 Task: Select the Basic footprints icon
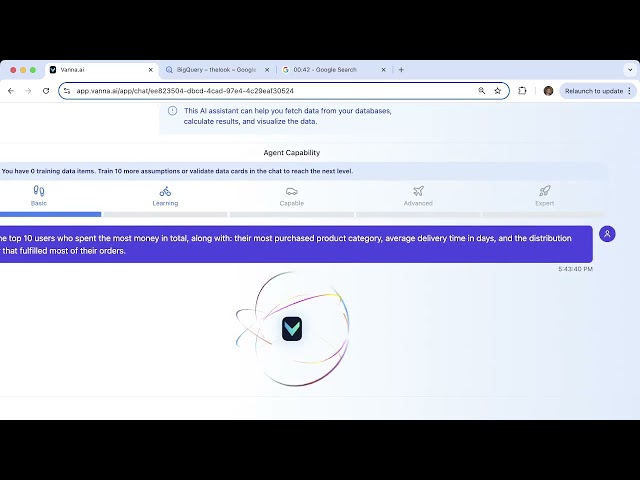[x=39, y=191]
